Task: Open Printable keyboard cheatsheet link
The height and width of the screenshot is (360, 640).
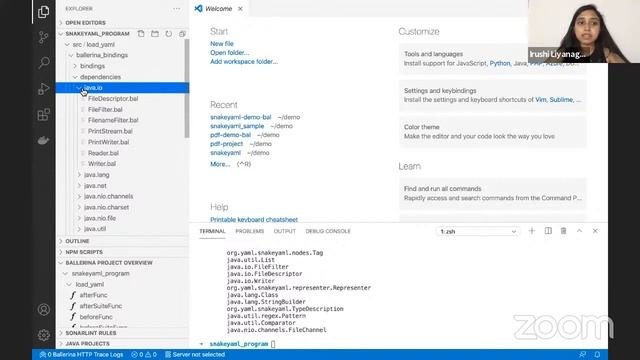Action: coord(254,220)
